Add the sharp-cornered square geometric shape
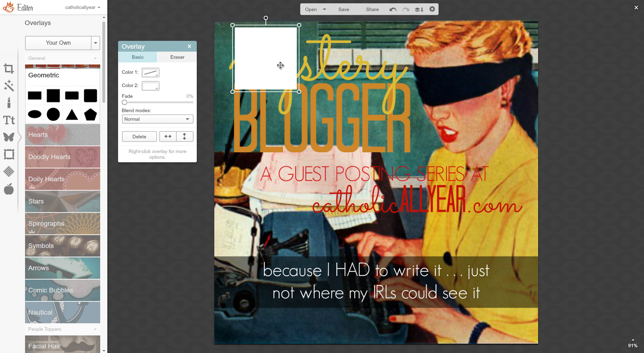This screenshot has height=353, width=644. pyautogui.click(x=53, y=96)
